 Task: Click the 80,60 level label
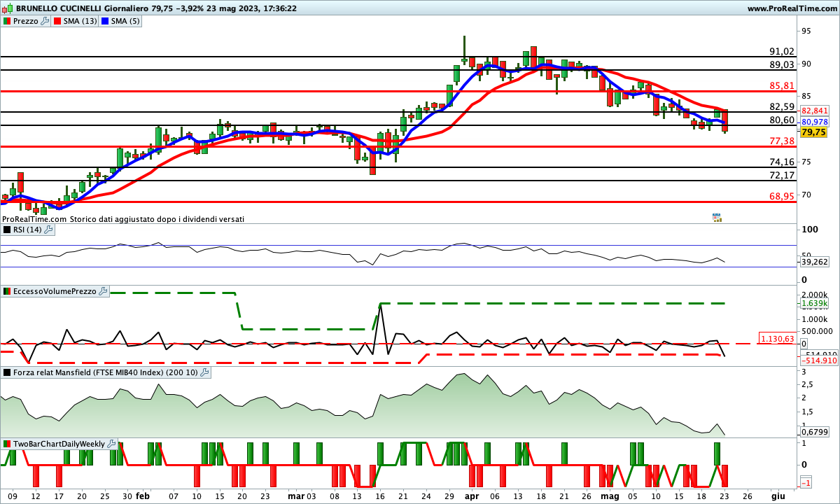[782, 120]
